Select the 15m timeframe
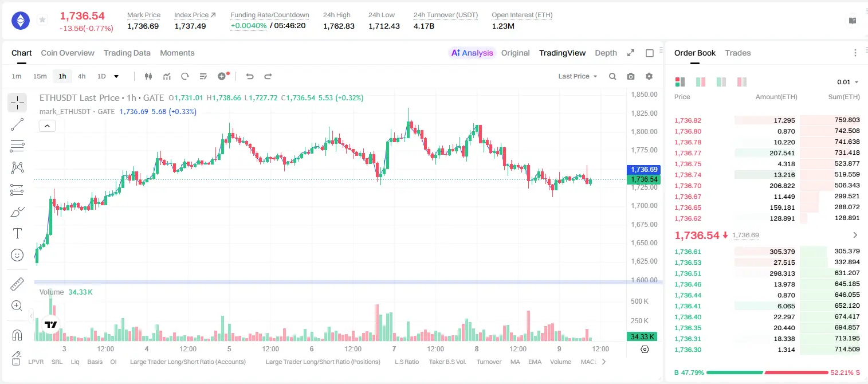868x384 pixels. [x=40, y=76]
